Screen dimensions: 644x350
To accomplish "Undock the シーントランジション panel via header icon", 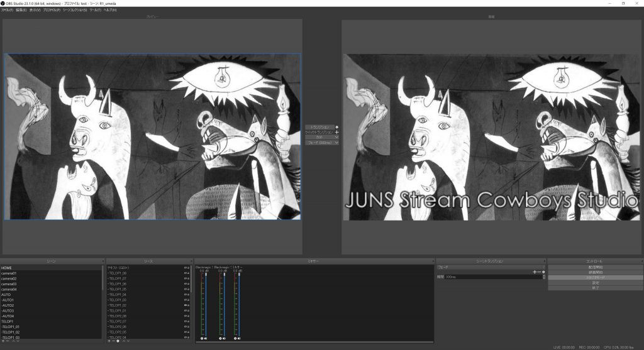I will pos(545,261).
